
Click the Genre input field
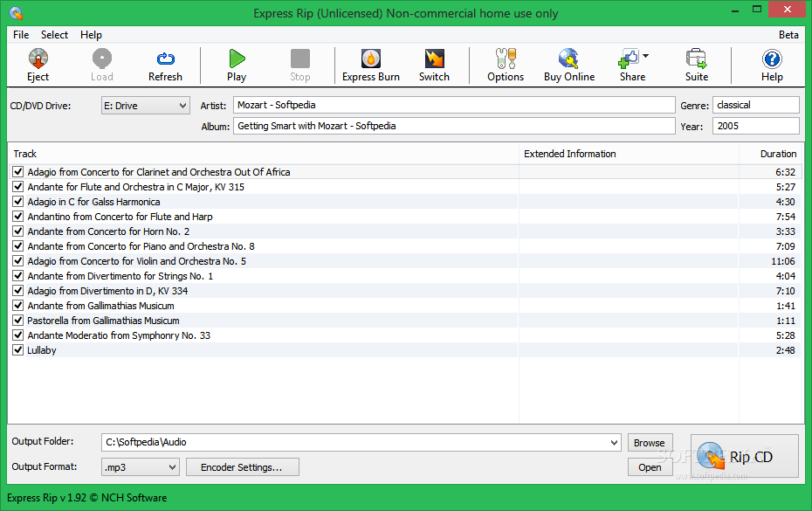(x=756, y=105)
